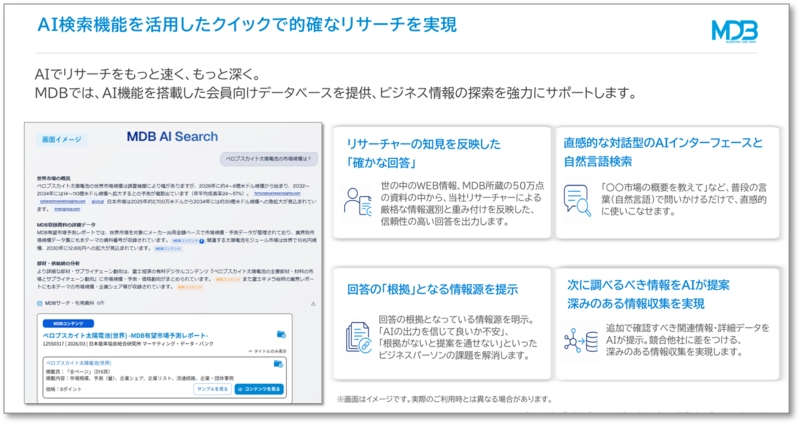Click the MDBサーチ・引用資料 6件 row label
Viewport: 800px width, 424px height.
[x=74, y=303]
